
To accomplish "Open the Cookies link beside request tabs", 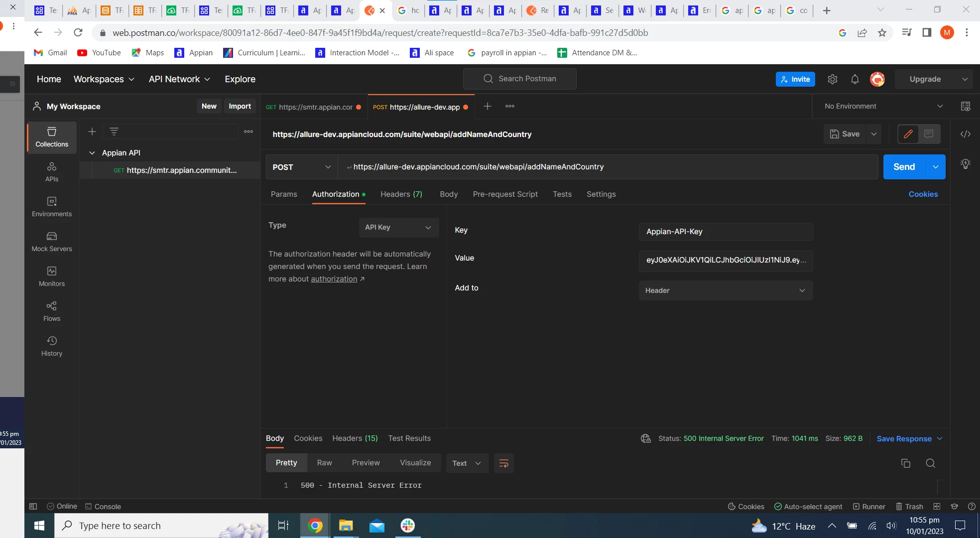I will 923,194.
